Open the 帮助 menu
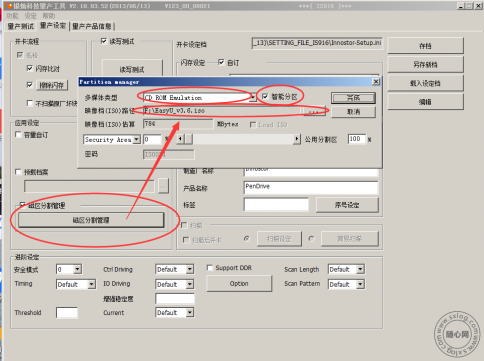484x361 pixels. [49, 16]
